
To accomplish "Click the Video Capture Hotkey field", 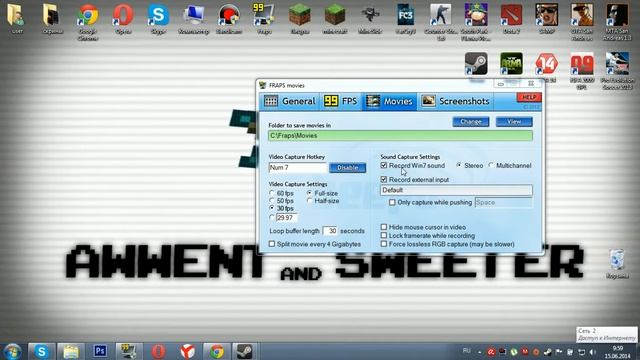I will [298, 168].
